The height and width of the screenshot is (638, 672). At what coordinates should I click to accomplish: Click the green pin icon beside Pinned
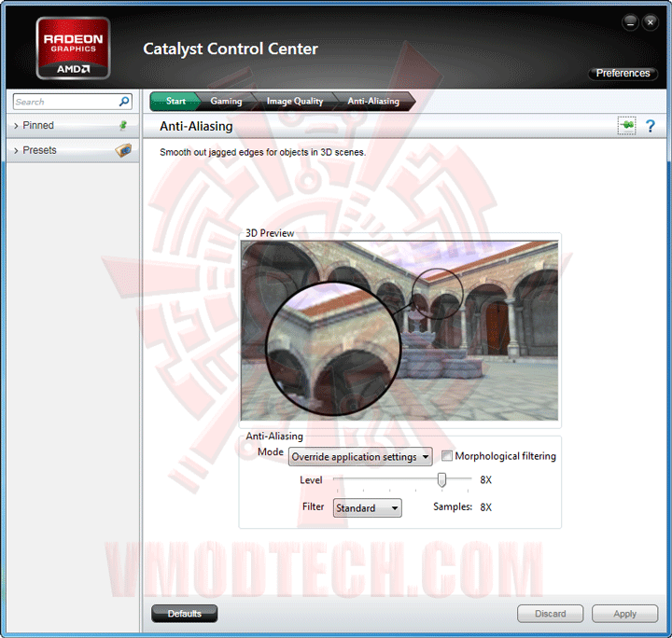123,125
